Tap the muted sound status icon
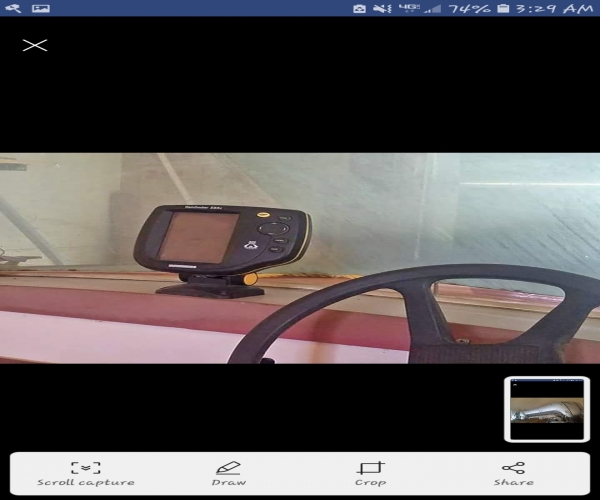 click(x=382, y=8)
